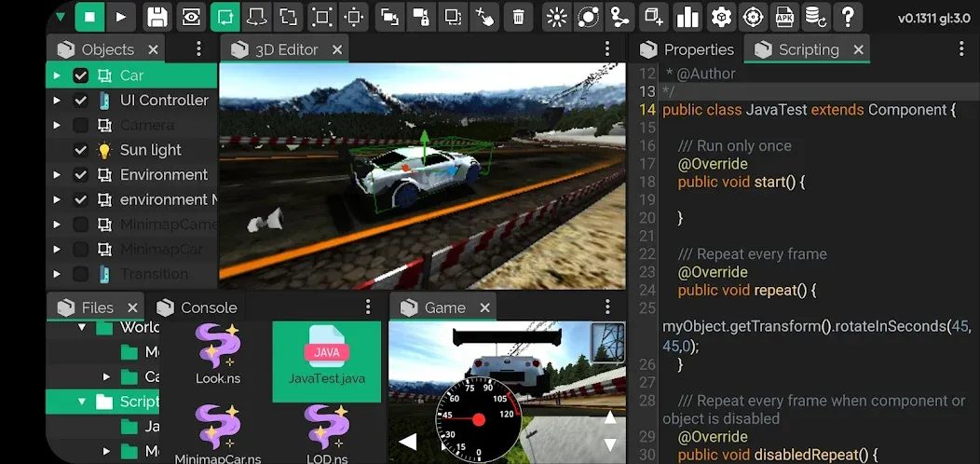The image size is (980, 464).
Task: Switch to the Console tab
Action: 208,307
